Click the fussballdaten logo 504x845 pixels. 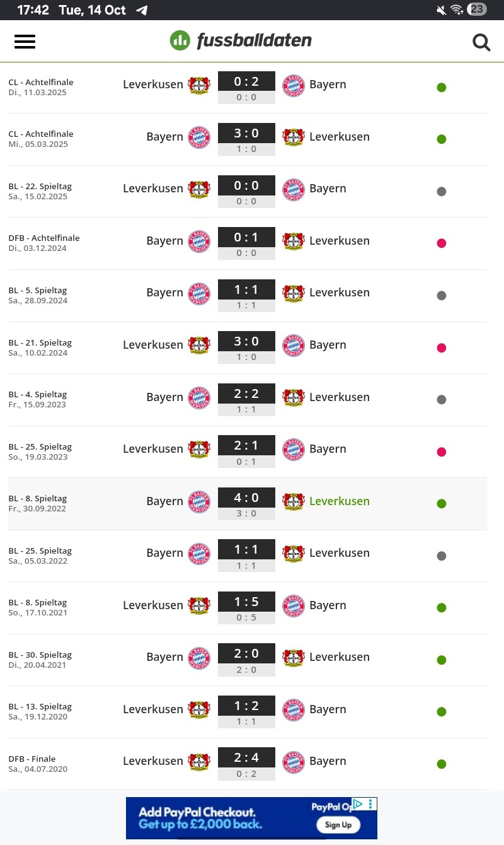coord(241,41)
